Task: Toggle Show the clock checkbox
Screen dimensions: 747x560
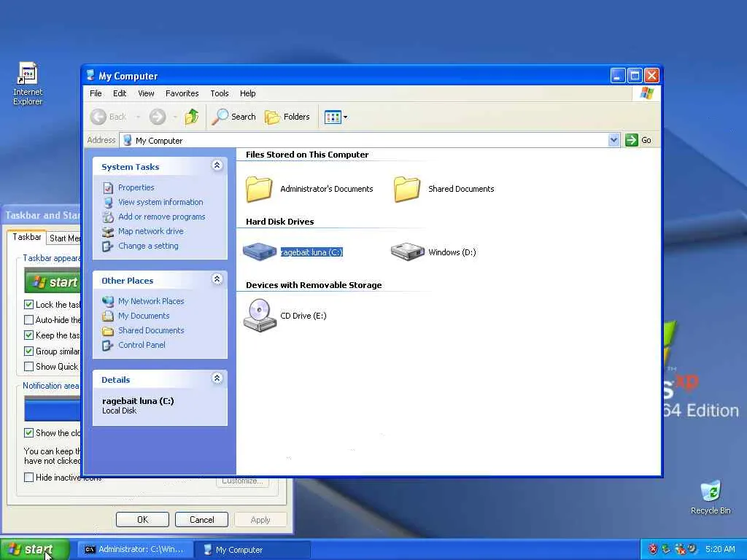Action: (x=28, y=433)
